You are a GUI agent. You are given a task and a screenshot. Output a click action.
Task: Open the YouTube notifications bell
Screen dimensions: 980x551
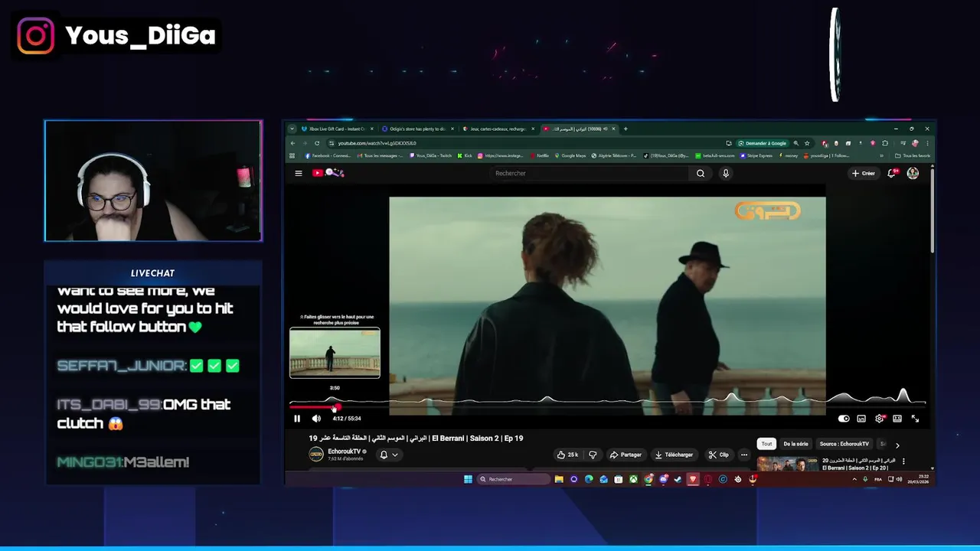[x=891, y=173]
